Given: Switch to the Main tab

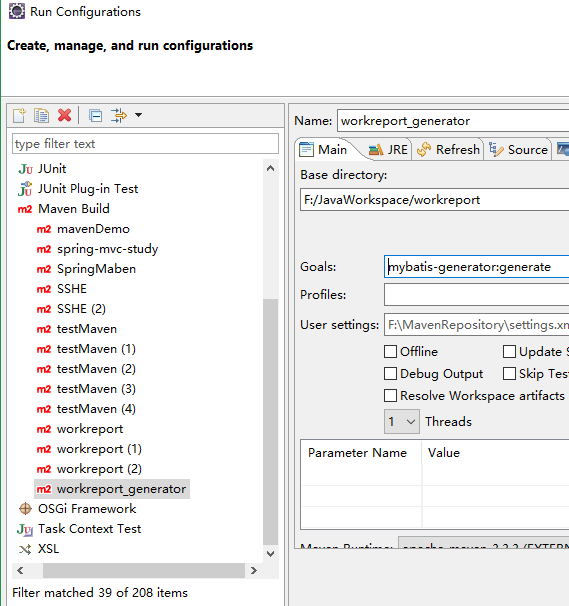Looking at the screenshot, I should tap(324, 150).
